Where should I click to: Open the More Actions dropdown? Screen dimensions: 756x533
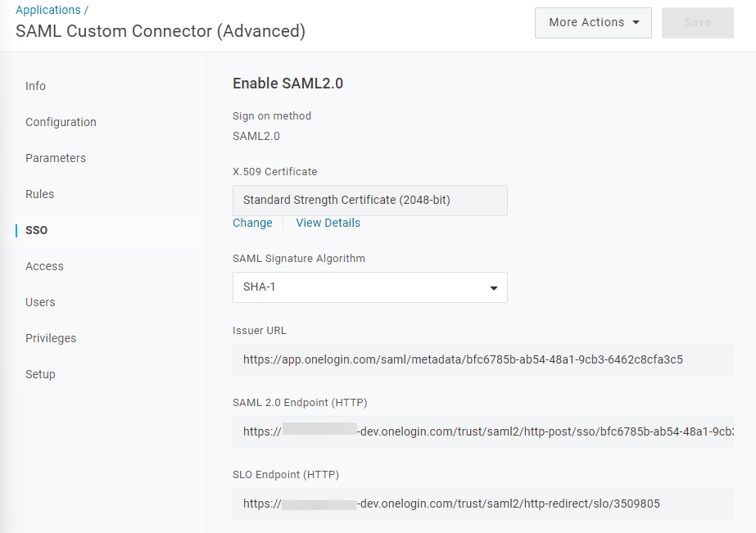(592, 22)
